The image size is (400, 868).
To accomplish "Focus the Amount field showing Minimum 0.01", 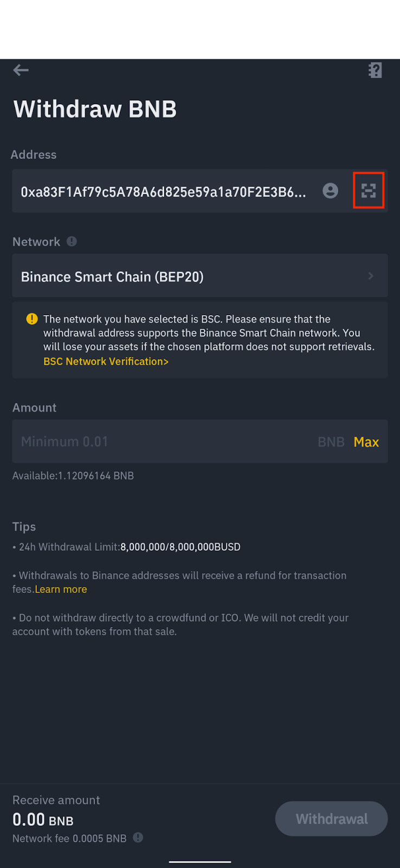I will [163, 442].
